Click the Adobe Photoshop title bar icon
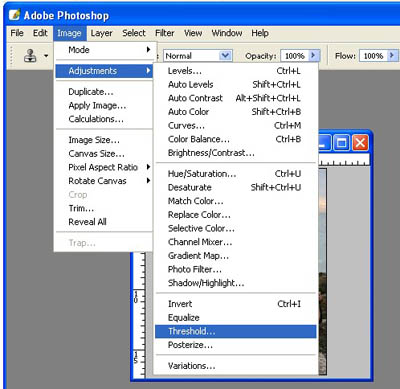Screen dimensions: 400x389 [14, 15]
